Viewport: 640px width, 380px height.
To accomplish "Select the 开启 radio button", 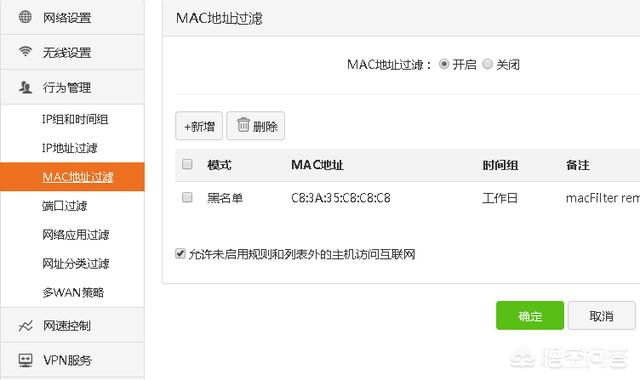I will 444,64.
